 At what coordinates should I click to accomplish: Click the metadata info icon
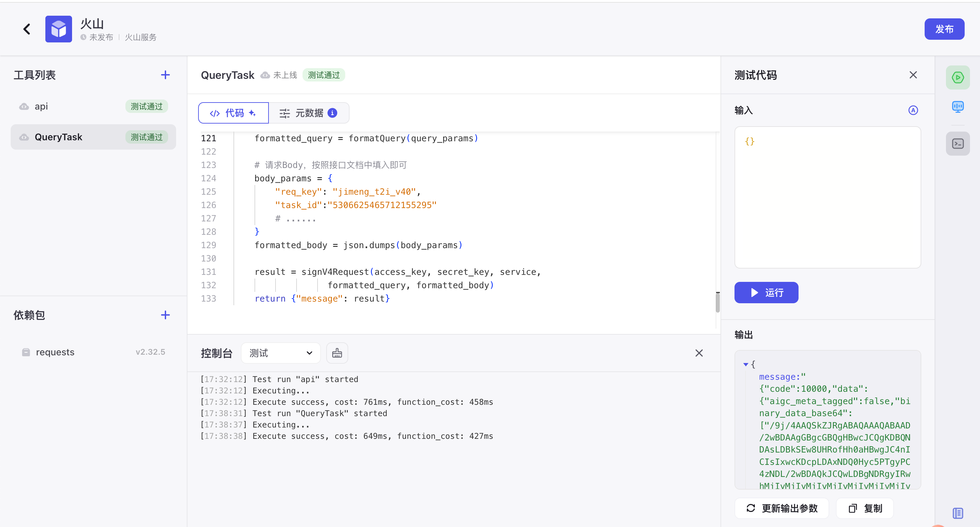[x=332, y=113]
